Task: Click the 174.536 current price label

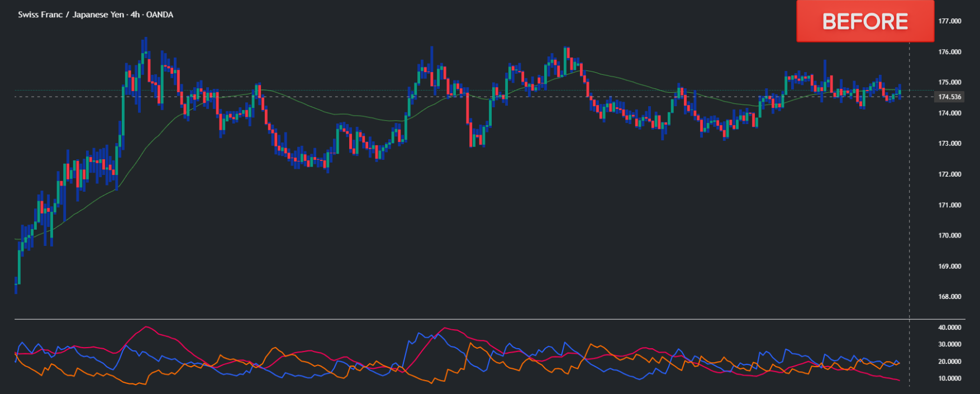Action: [x=949, y=97]
